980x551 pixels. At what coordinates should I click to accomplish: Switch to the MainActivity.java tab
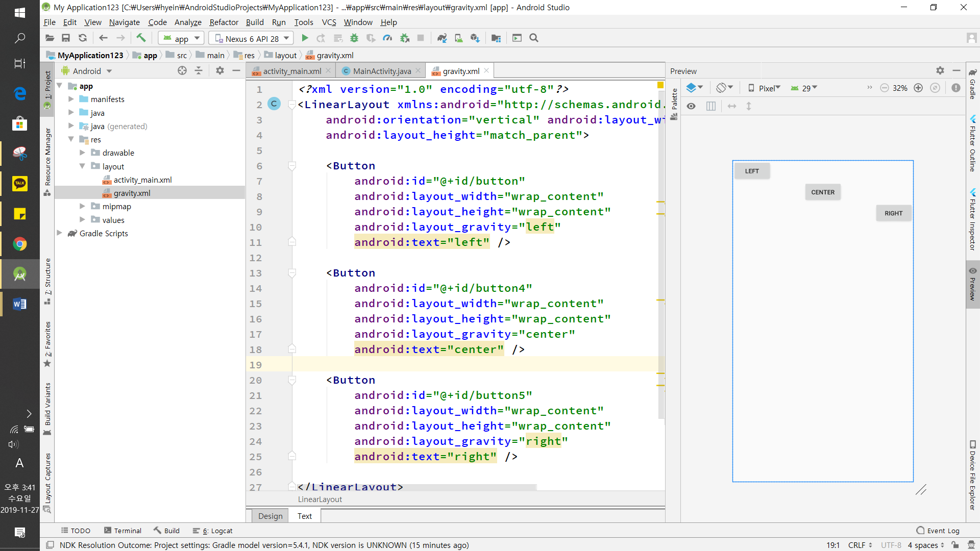pyautogui.click(x=381, y=71)
